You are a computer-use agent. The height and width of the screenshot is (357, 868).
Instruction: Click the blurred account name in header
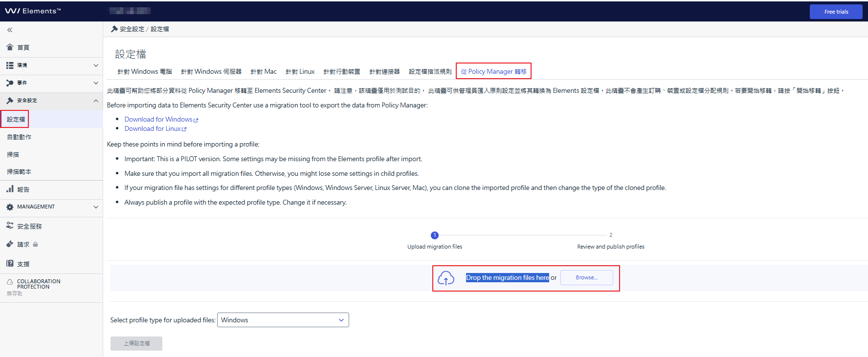[x=130, y=11]
